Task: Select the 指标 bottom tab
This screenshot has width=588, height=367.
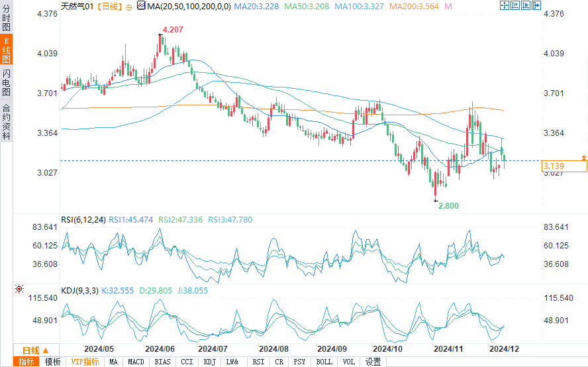Action: 26,362
